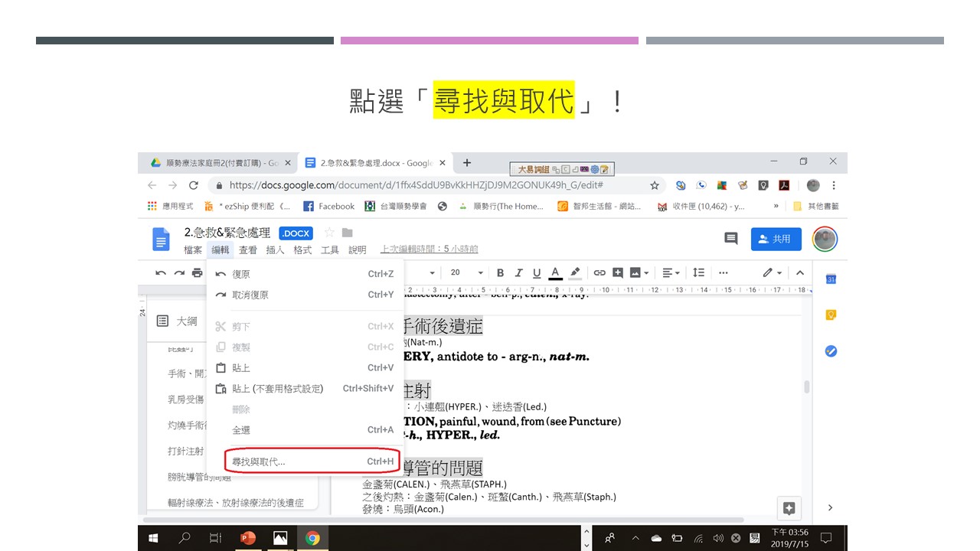980x551 pixels.
Task: Open the highlight color marker tool
Action: pyautogui.click(x=575, y=273)
